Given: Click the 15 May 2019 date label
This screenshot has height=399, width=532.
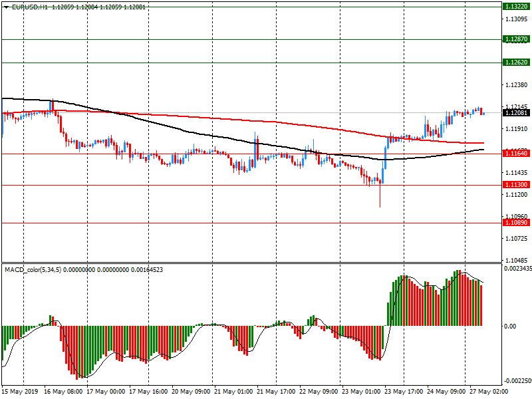Looking at the screenshot, I should coord(21,392).
